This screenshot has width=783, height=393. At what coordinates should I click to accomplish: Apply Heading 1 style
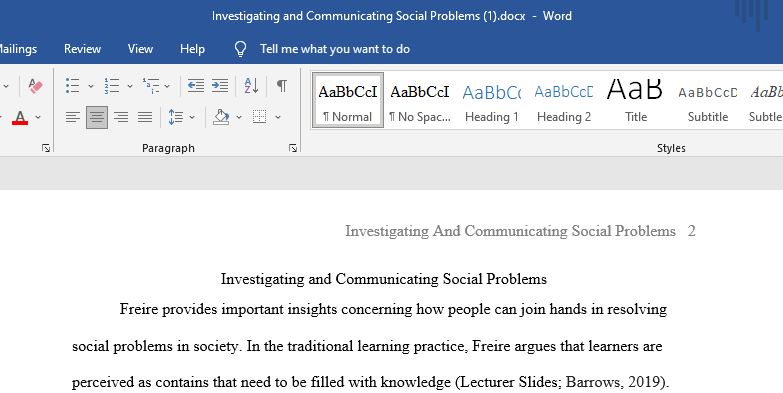click(492, 100)
